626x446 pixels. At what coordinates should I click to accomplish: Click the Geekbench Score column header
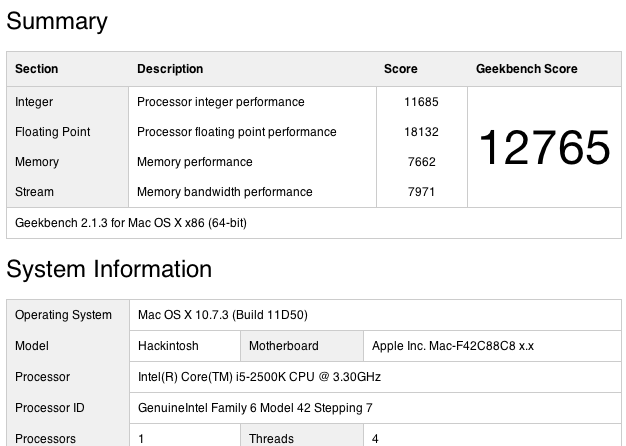[x=526, y=69]
